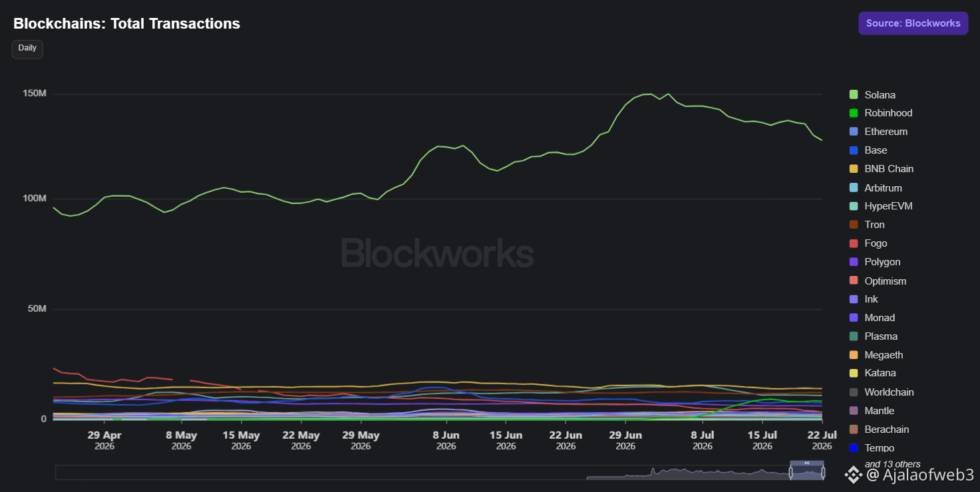
Task: Click the Solana light-green legend swatch
Action: point(854,94)
